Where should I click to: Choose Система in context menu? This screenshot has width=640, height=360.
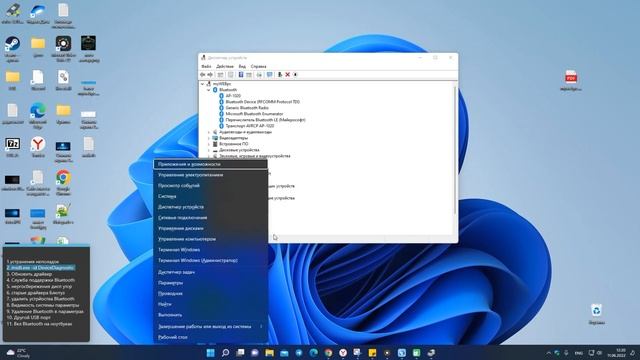(211, 196)
